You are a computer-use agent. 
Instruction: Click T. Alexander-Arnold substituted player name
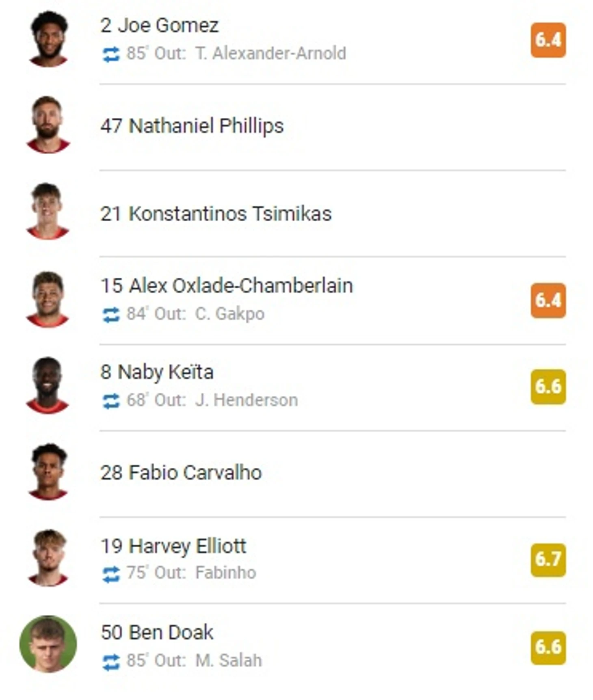pos(271,53)
